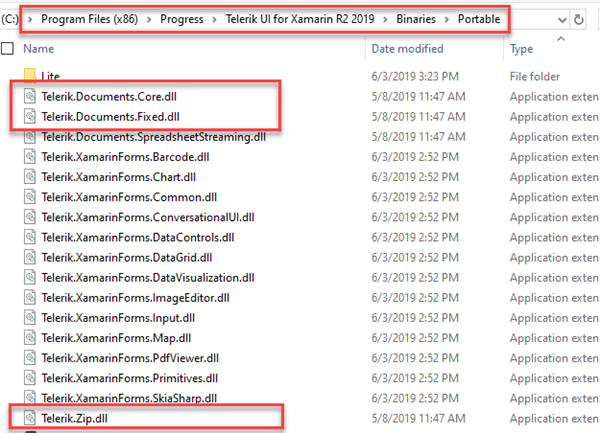Go to Binaries breadcrumb
This screenshot has width=600, height=433.
pyautogui.click(x=416, y=19)
